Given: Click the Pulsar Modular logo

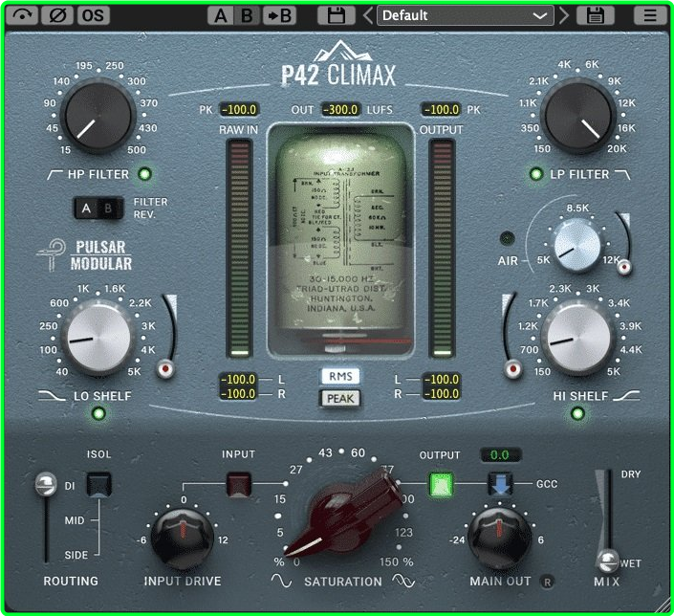Looking at the screenshot, I should (x=85, y=255).
